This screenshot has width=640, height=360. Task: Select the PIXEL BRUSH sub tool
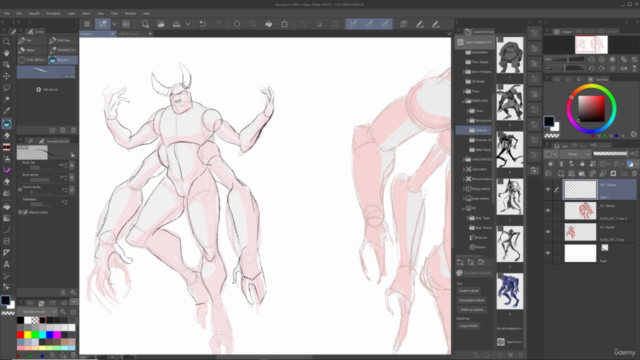pyautogui.click(x=32, y=60)
